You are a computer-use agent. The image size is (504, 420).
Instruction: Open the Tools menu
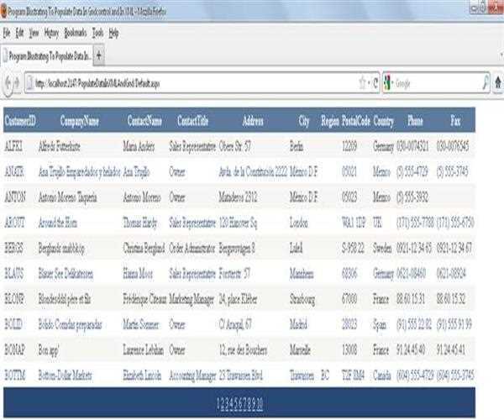point(97,33)
